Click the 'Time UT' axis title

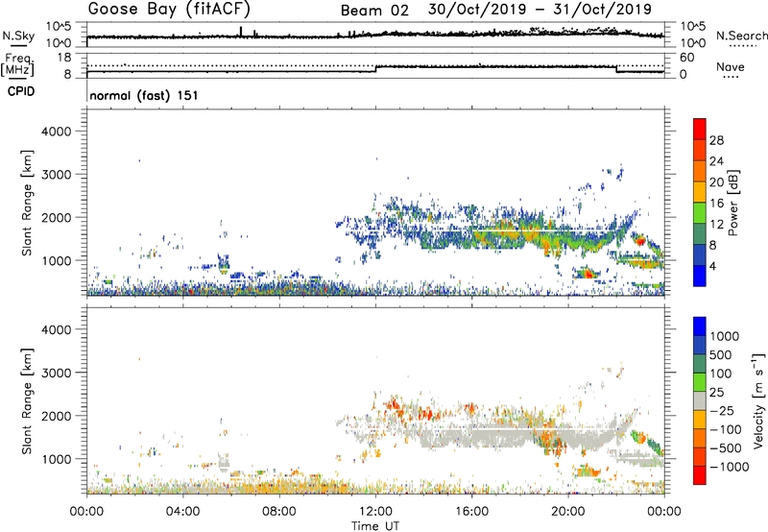point(375,525)
